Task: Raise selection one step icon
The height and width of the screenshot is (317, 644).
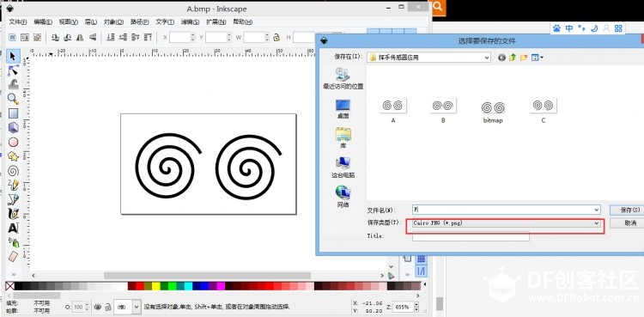Action: 135,38
